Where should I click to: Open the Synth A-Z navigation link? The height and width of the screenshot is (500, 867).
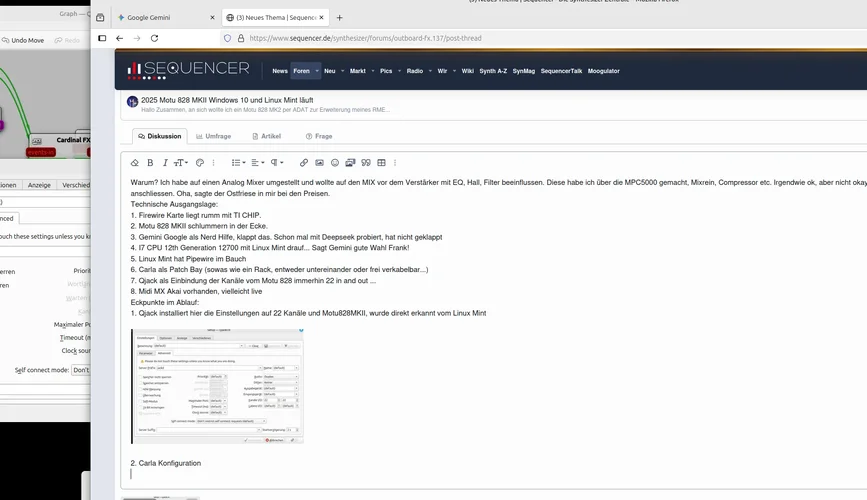coord(493,71)
